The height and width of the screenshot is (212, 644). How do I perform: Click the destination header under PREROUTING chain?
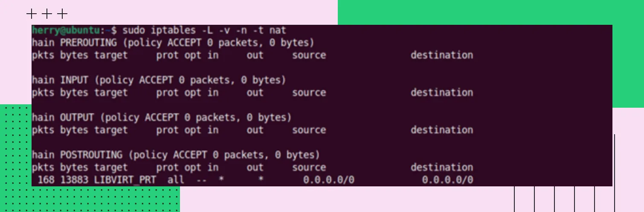(442, 55)
